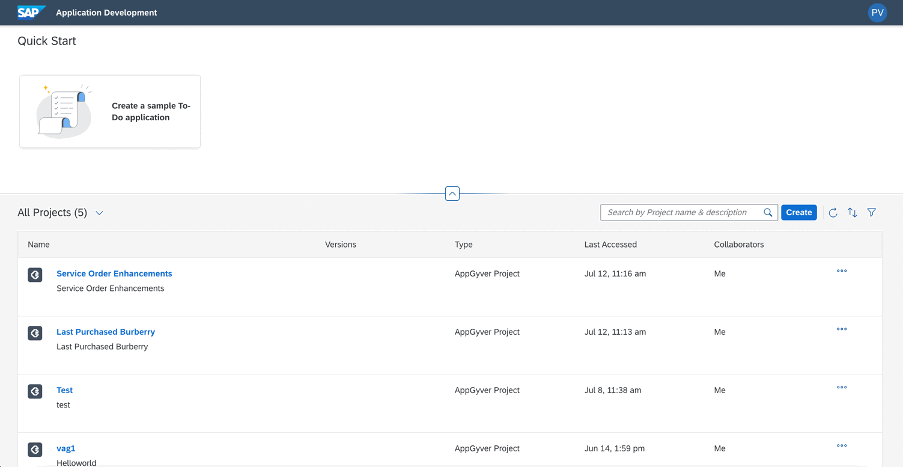Screen dimensions: 904x468
Task: Click AppGyver Project type in Service Order row
Action: point(487,274)
